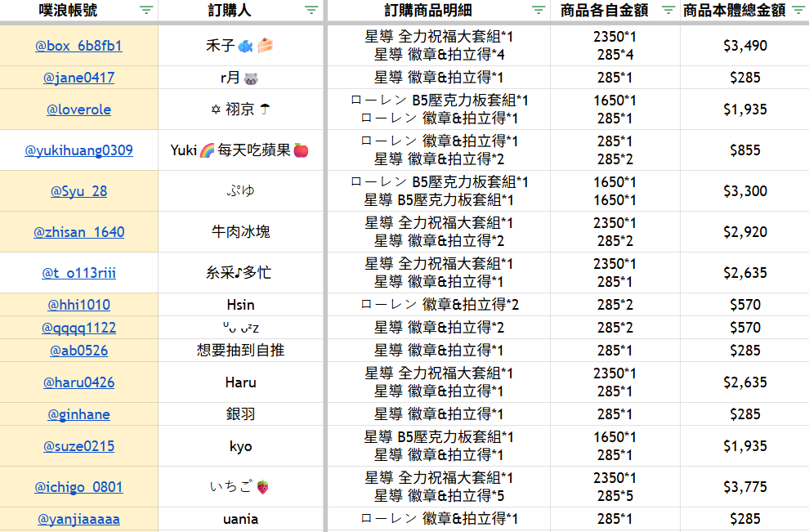Visit the @Syu_28 link

tap(78, 191)
